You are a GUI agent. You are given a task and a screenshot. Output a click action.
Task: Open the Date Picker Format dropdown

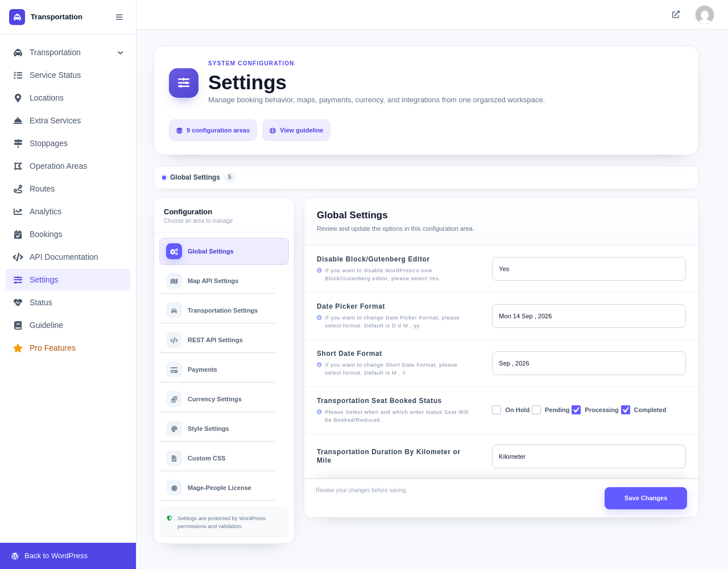pos(589,316)
